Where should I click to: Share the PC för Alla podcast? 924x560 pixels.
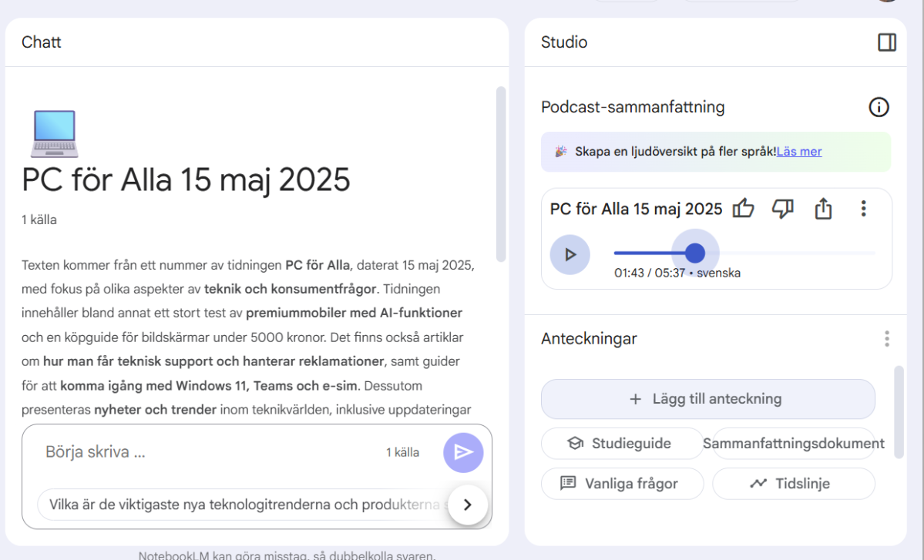[x=823, y=209]
